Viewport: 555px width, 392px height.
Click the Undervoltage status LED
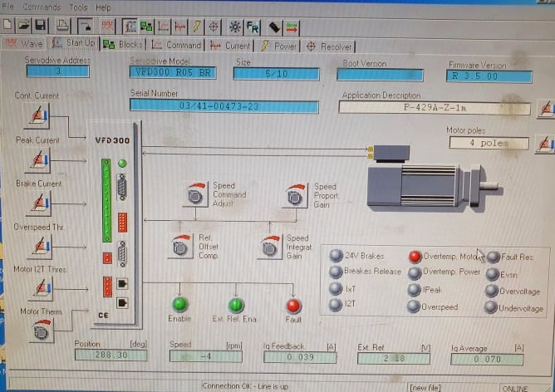[x=490, y=307]
